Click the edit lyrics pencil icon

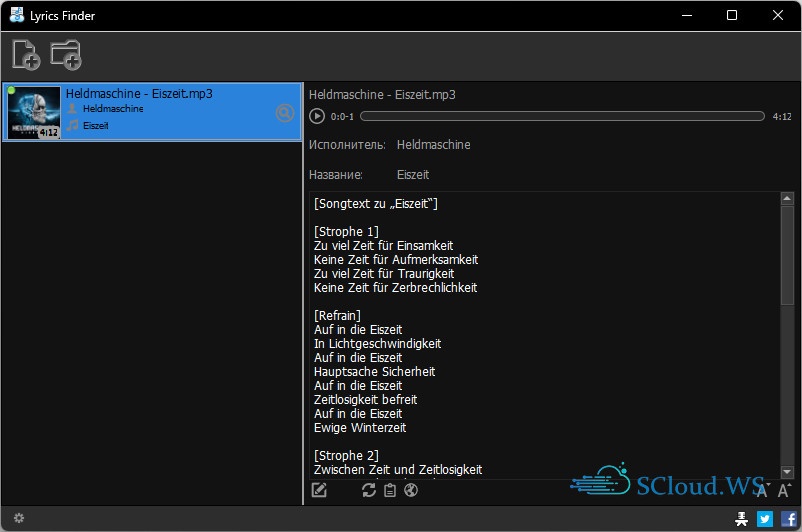coord(320,489)
